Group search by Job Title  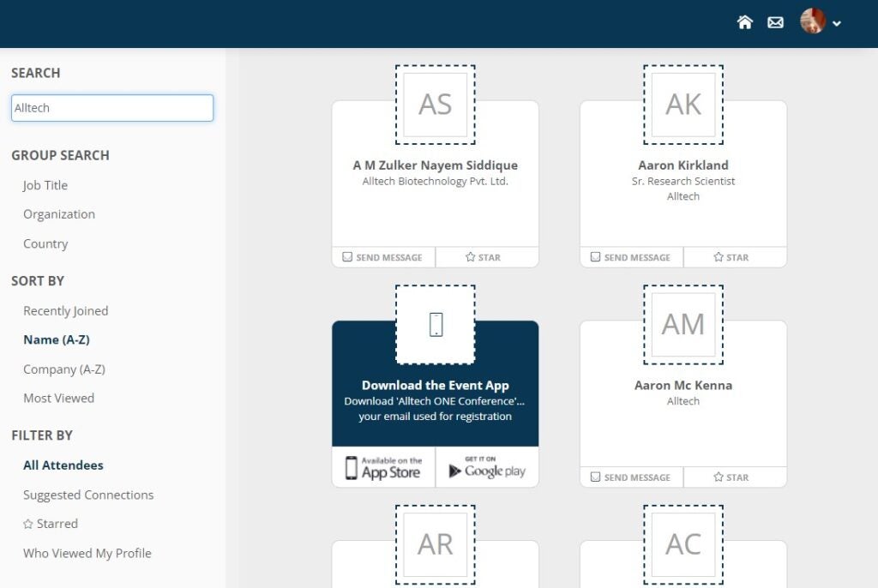[45, 185]
